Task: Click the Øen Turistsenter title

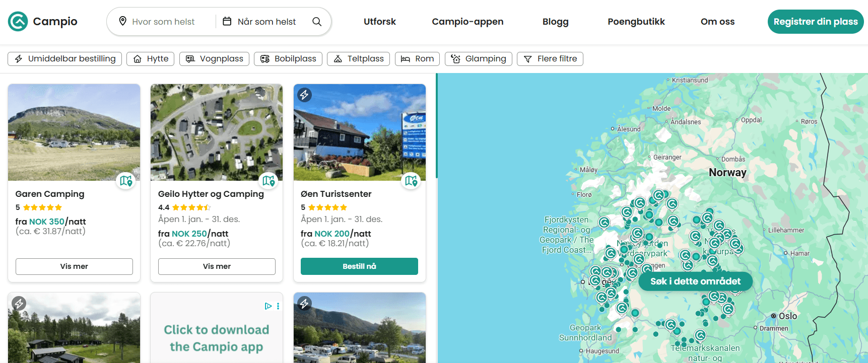Action: 336,194
